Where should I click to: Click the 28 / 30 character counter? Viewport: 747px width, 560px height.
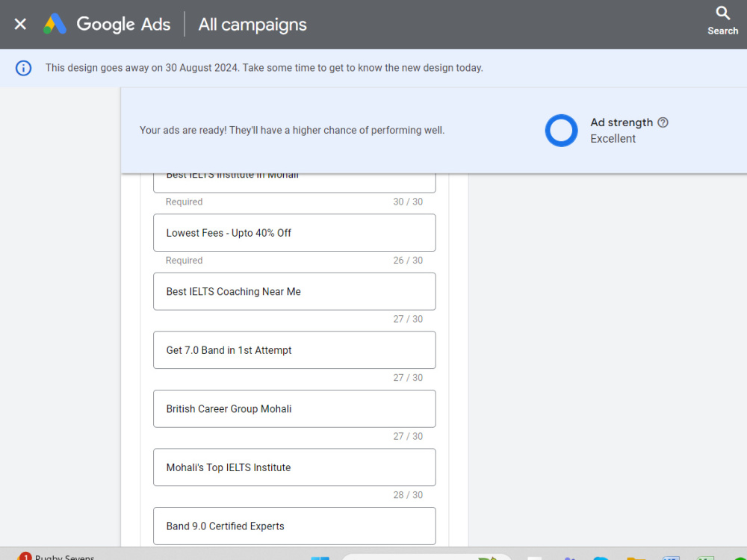408,495
